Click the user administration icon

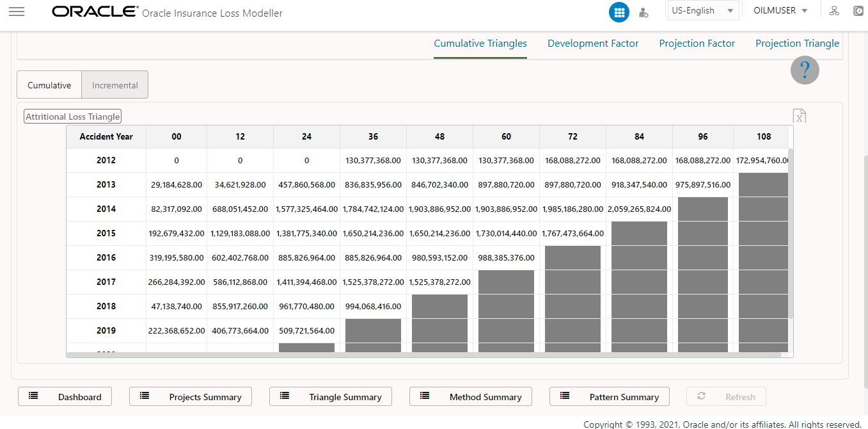click(x=643, y=12)
